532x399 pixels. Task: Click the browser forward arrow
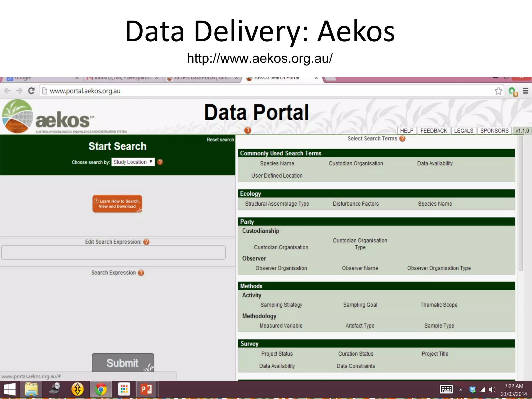19,91
